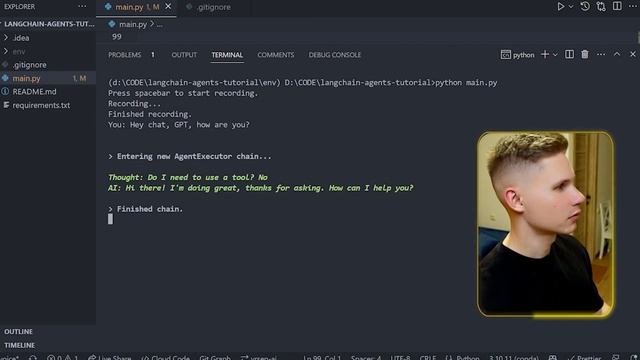The width and height of the screenshot is (640, 360).
Task: Open the breadcrumb ellipsis symbol picker
Action: click(160, 24)
